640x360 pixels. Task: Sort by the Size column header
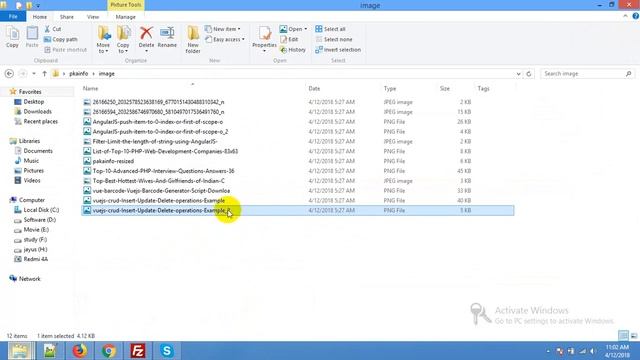445,88
